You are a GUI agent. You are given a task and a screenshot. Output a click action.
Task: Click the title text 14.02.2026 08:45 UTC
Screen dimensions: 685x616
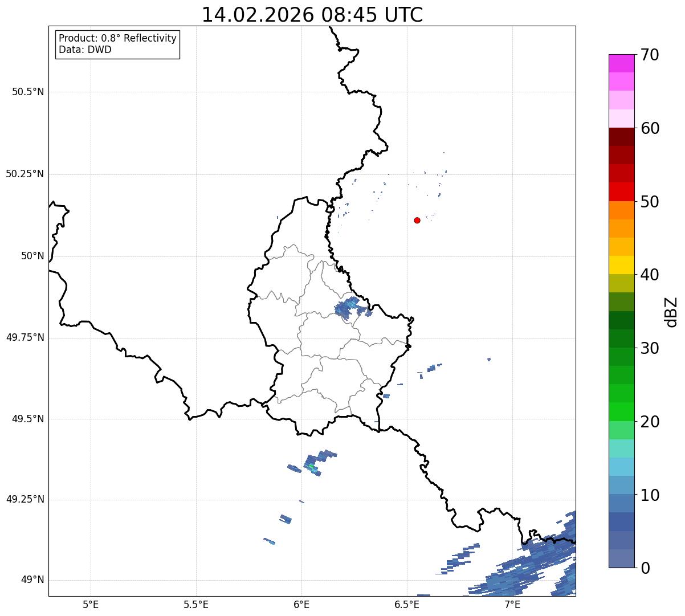312,15
